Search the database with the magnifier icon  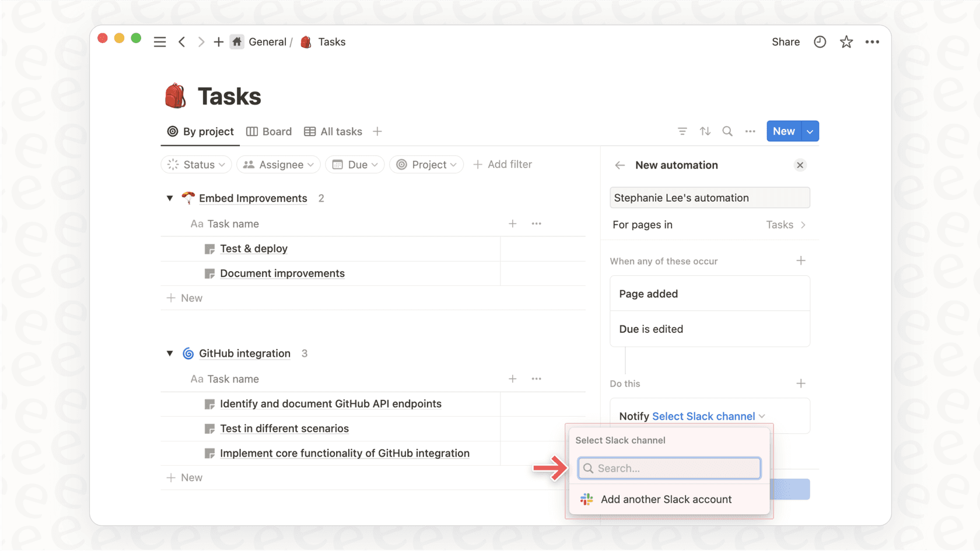(x=727, y=131)
